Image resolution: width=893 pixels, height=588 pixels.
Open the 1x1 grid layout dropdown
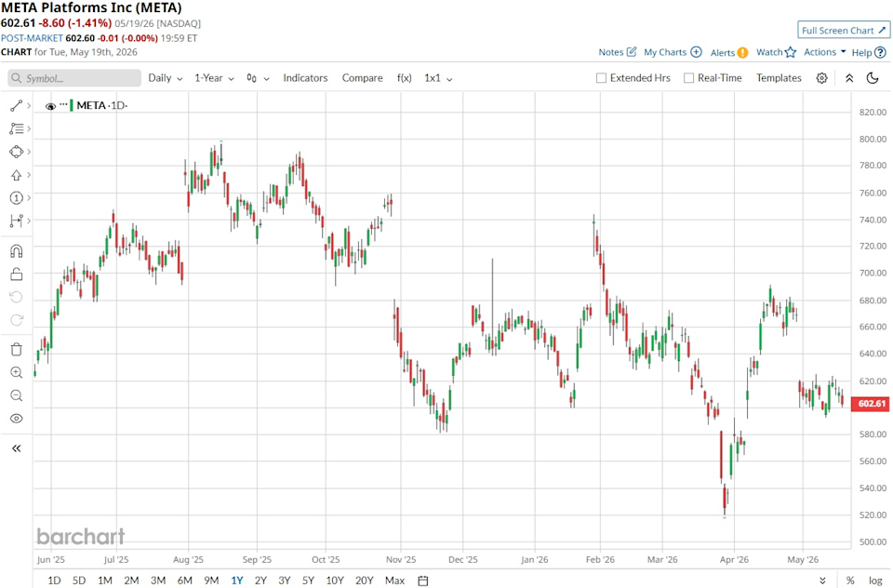[x=438, y=78]
